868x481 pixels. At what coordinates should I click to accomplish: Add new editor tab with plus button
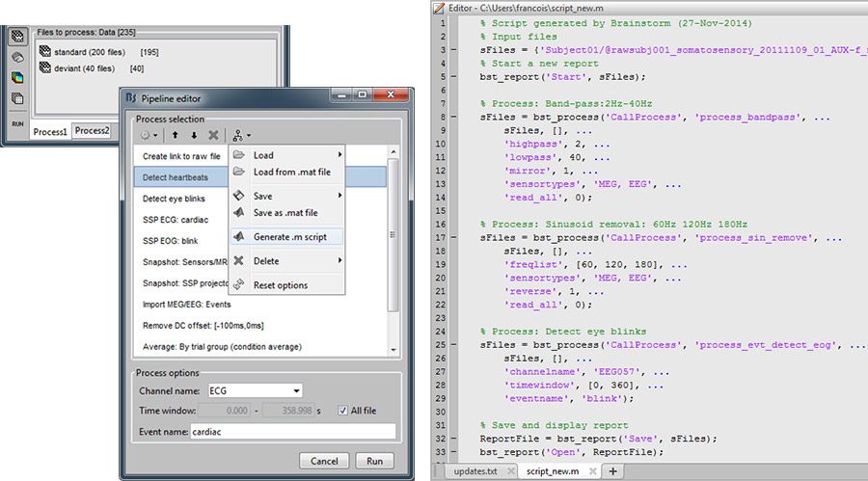click(611, 471)
